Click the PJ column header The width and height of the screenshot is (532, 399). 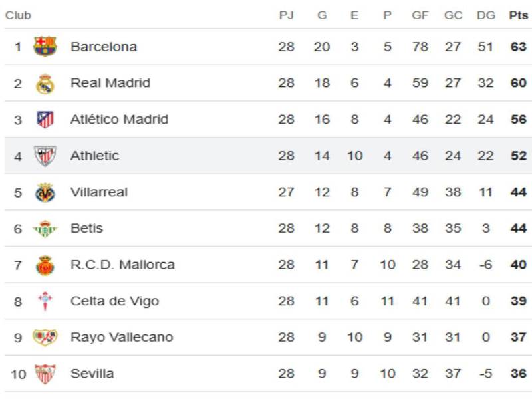pyautogui.click(x=286, y=15)
